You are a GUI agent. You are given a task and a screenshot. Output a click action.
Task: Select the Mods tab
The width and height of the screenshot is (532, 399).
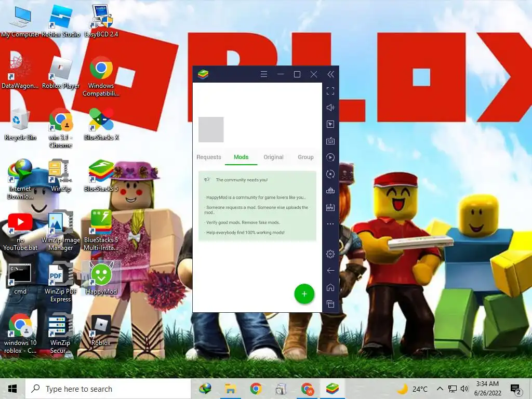pos(241,157)
